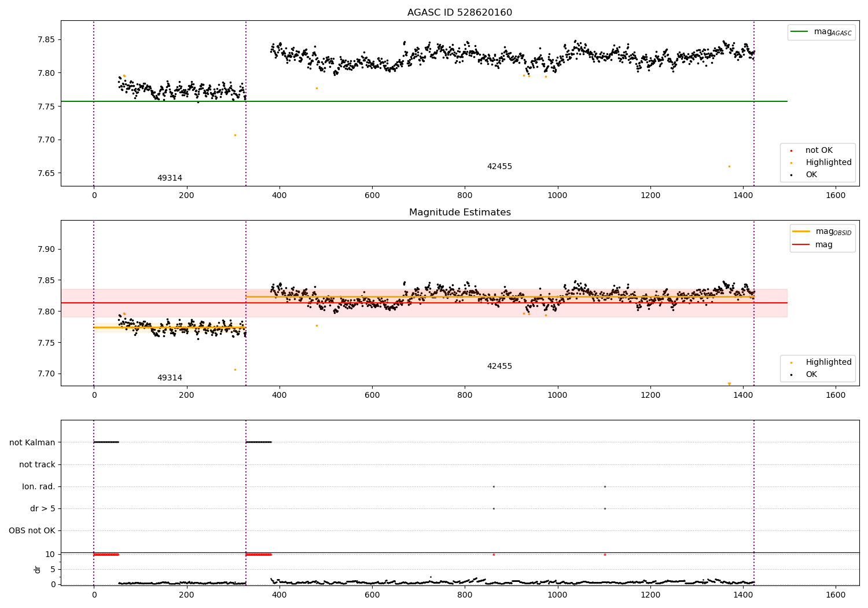Screen dimensions: 868x608
Task: Click the orange outlier near 7.71 in top plot
Action: 235,135
